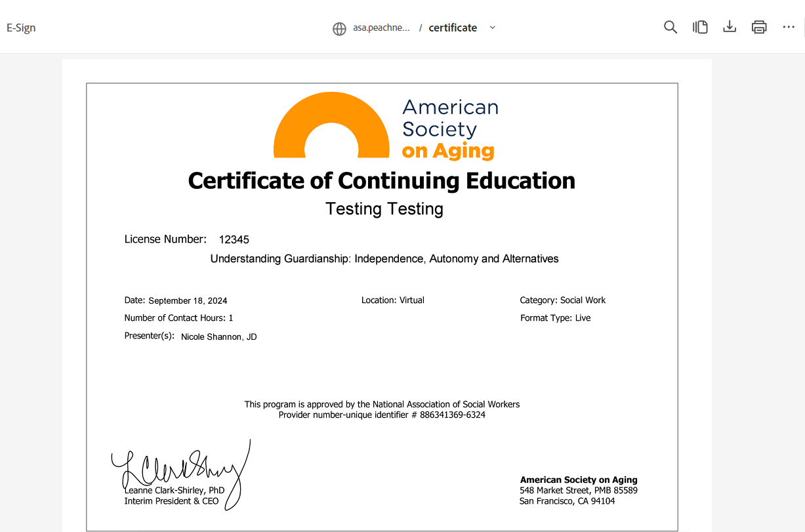Expand the certificate title dropdown chevron
Viewport: 805px width, 532px height.
pyautogui.click(x=493, y=28)
